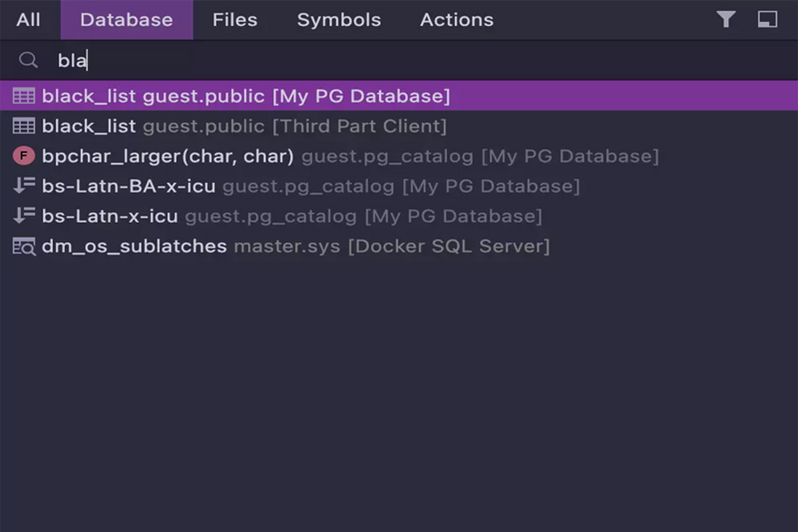Open black_list from Third Part Client
798x532 pixels.
point(244,126)
